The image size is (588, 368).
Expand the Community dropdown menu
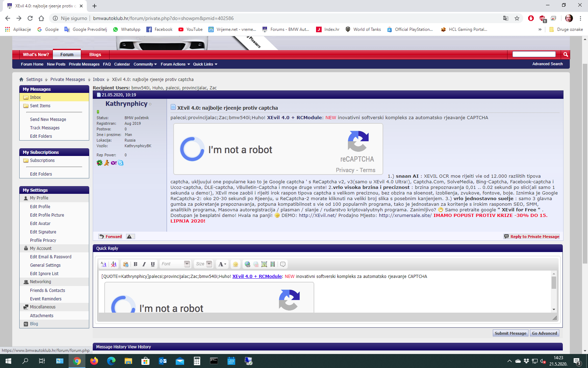click(x=145, y=64)
